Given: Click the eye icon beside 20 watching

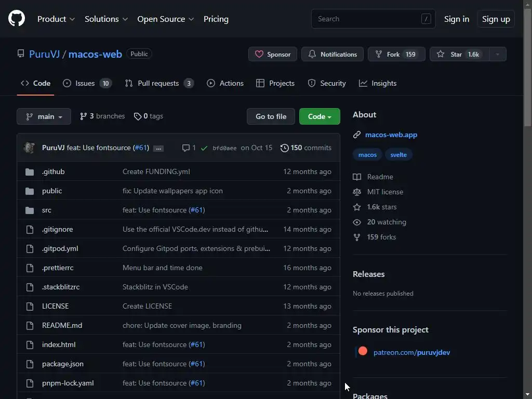Looking at the screenshot, I should 357,222.
